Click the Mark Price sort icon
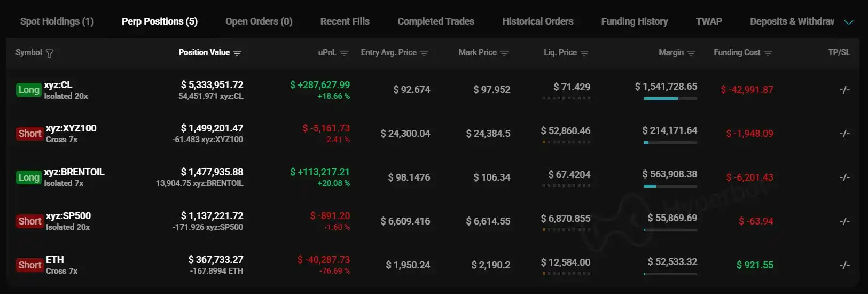 coord(504,53)
